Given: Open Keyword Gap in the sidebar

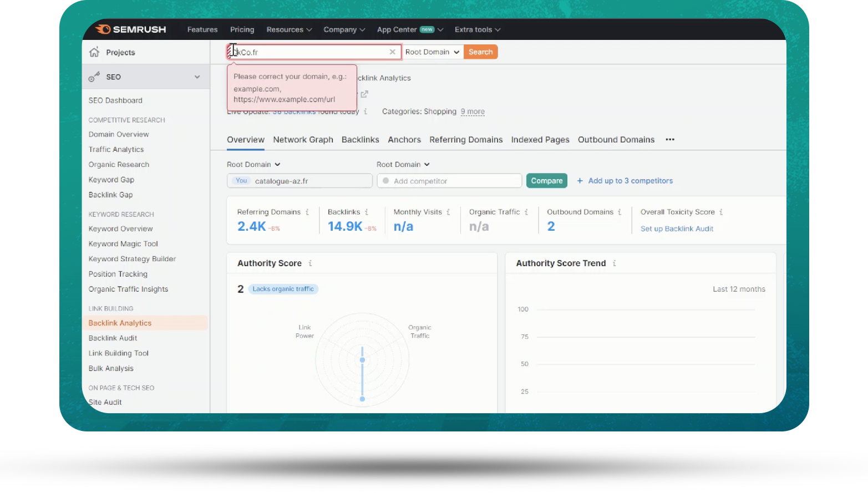Looking at the screenshot, I should click(111, 180).
